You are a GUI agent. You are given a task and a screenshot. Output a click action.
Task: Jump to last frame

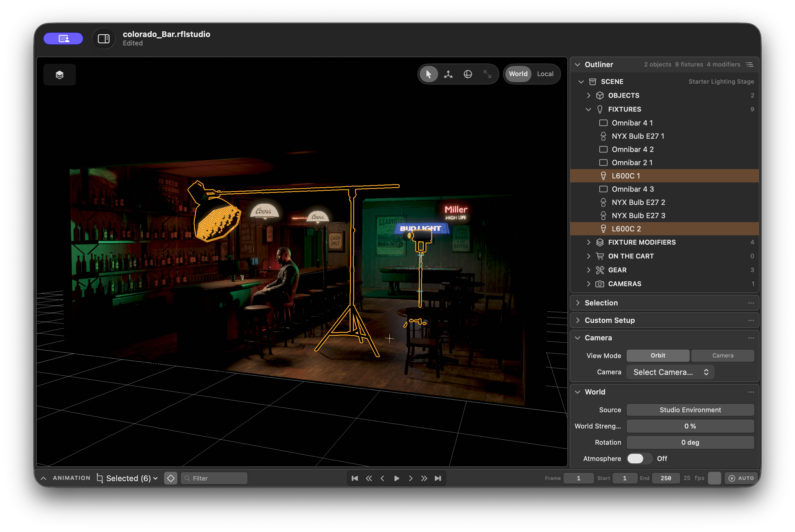[x=438, y=478]
